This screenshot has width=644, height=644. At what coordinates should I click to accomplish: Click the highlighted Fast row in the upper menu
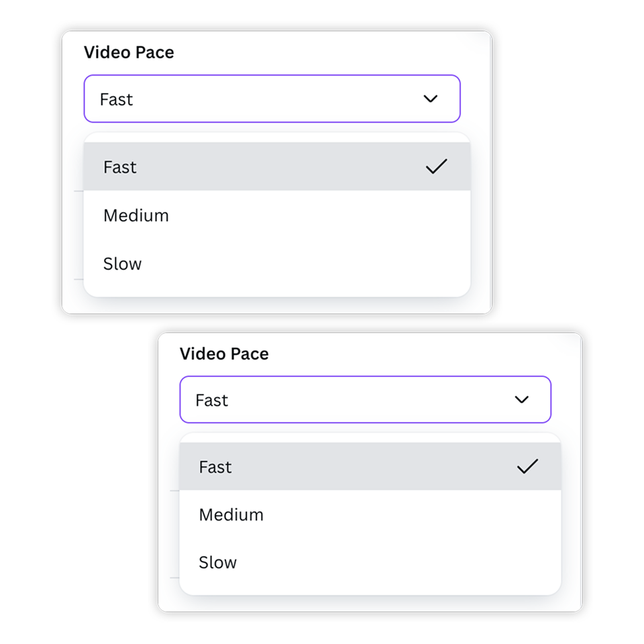pos(268,166)
